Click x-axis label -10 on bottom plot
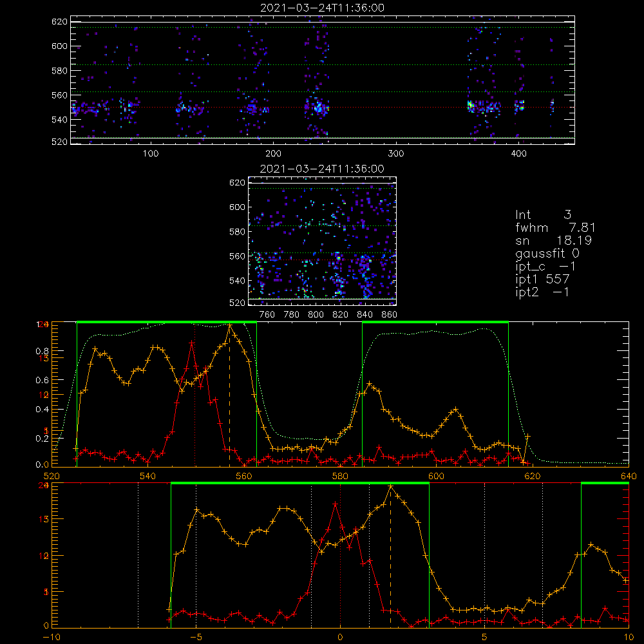Screen dimensions: 644x644 point(52,638)
